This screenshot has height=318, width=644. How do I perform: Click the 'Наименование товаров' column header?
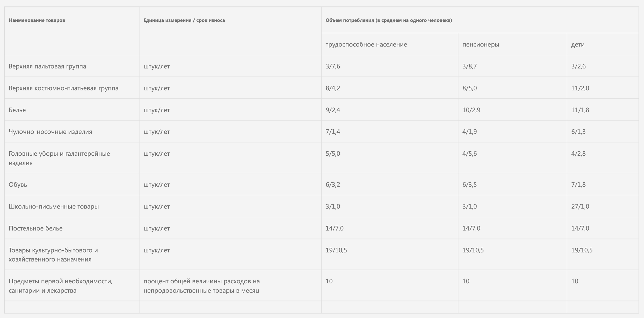(x=37, y=20)
